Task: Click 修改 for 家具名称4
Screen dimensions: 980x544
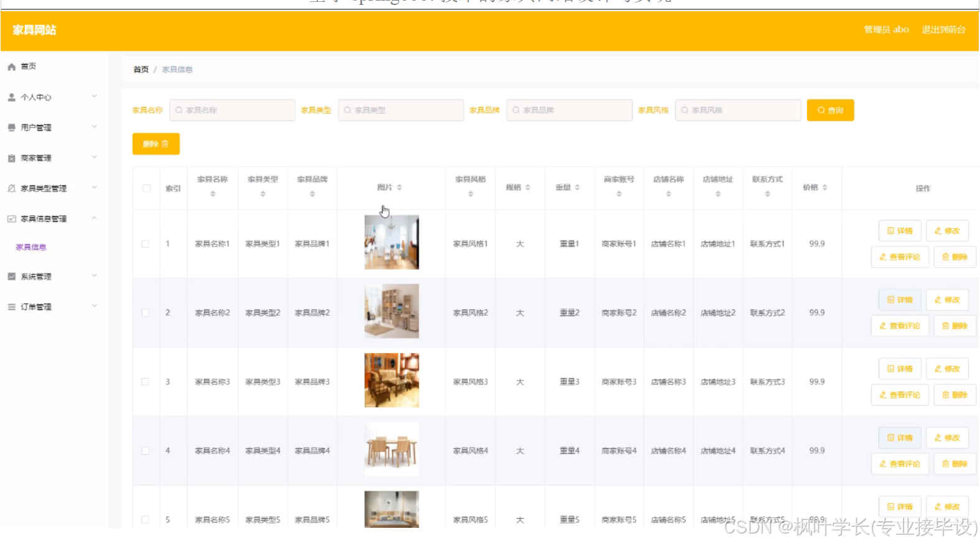Action: click(947, 438)
